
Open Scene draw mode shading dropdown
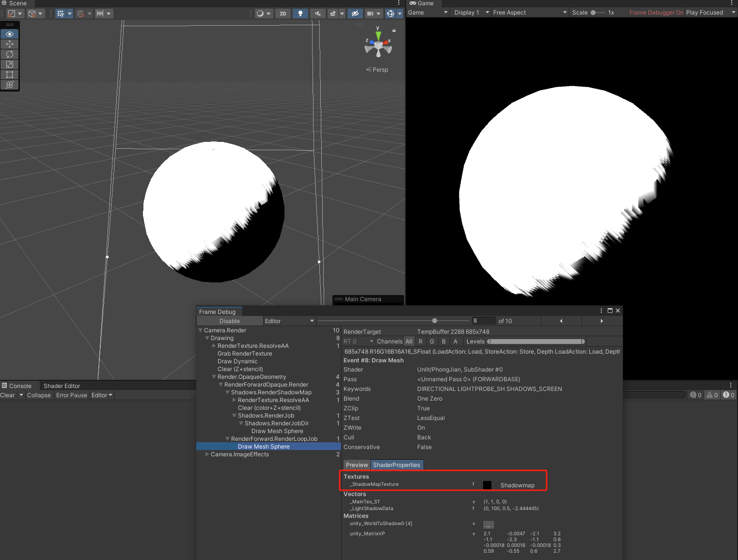pos(264,14)
